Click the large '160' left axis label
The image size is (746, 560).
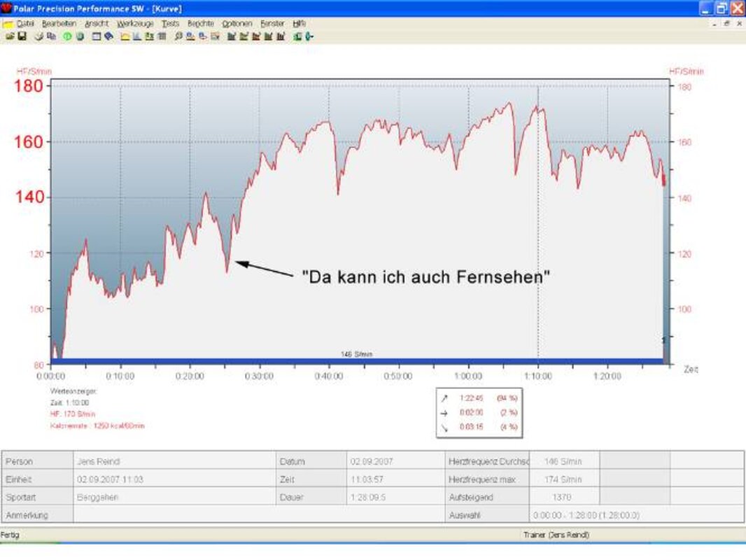tap(29, 142)
